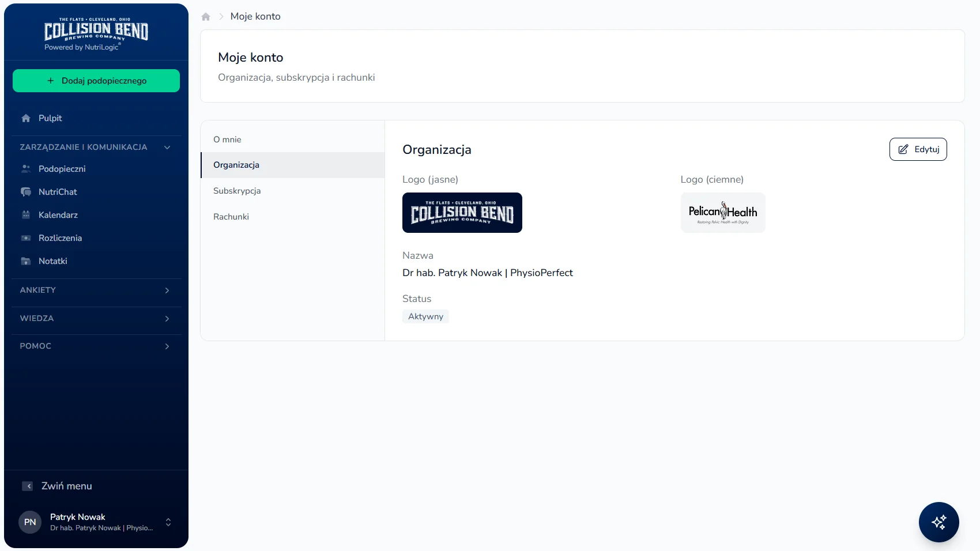Image resolution: width=980 pixels, height=551 pixels.
Task: Expand the Ankiety section chevron
Action: (167, 290)
